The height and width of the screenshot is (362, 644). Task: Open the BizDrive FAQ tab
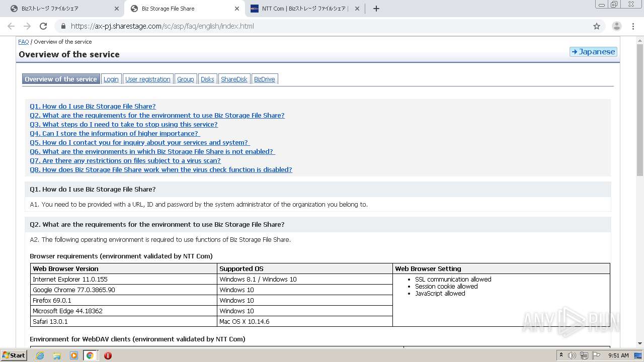pos(265,79)
